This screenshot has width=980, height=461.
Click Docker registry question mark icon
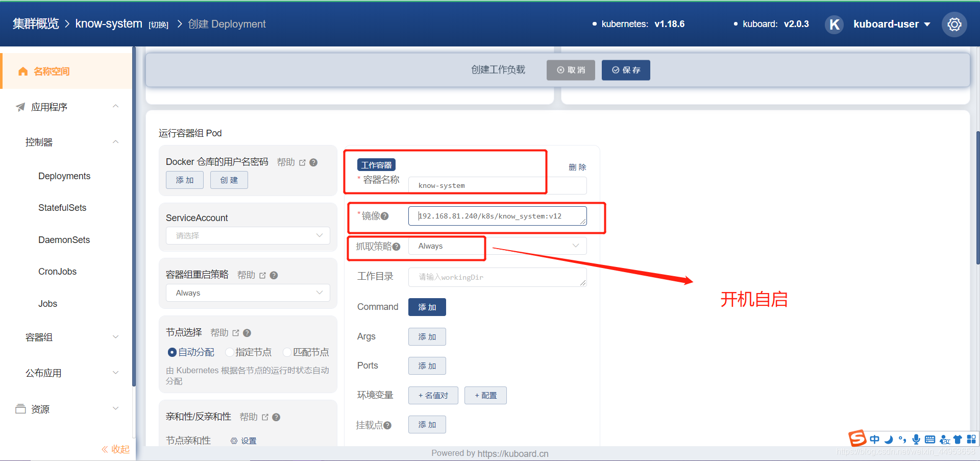(x=313, y=162)
